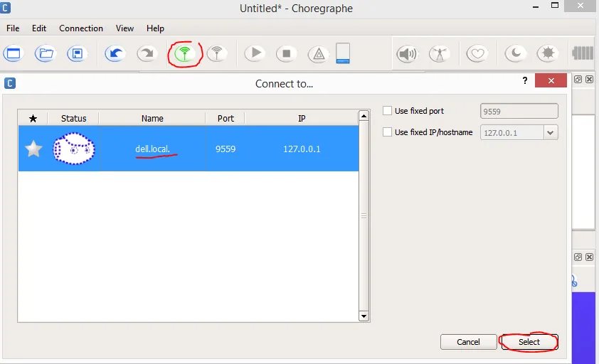Screen dimensions: 599x364
Task: Click the robot list scrollbar up arrow
Action: click(364, 116)
